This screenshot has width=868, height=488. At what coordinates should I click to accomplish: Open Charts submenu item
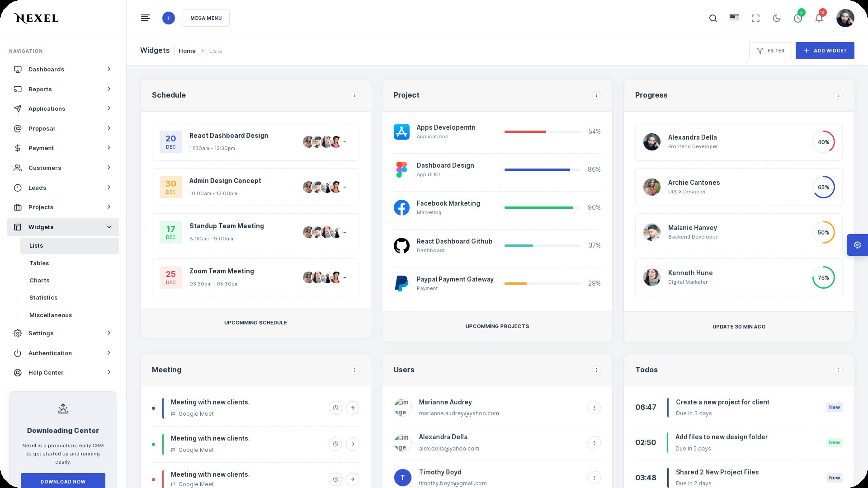point(39,280)
